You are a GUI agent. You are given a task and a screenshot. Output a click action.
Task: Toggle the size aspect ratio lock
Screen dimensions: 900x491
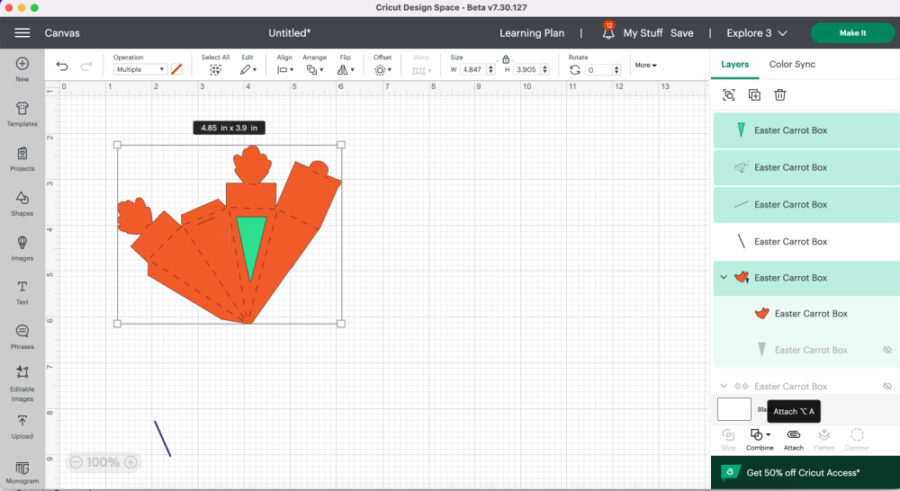(x=506, y=59)
